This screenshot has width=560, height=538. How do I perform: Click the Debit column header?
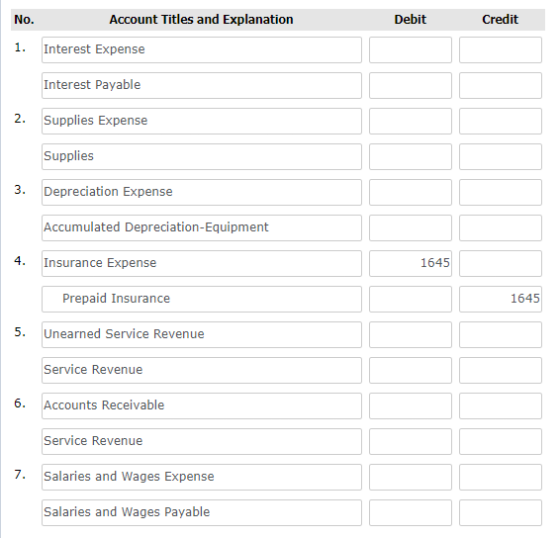410,19
